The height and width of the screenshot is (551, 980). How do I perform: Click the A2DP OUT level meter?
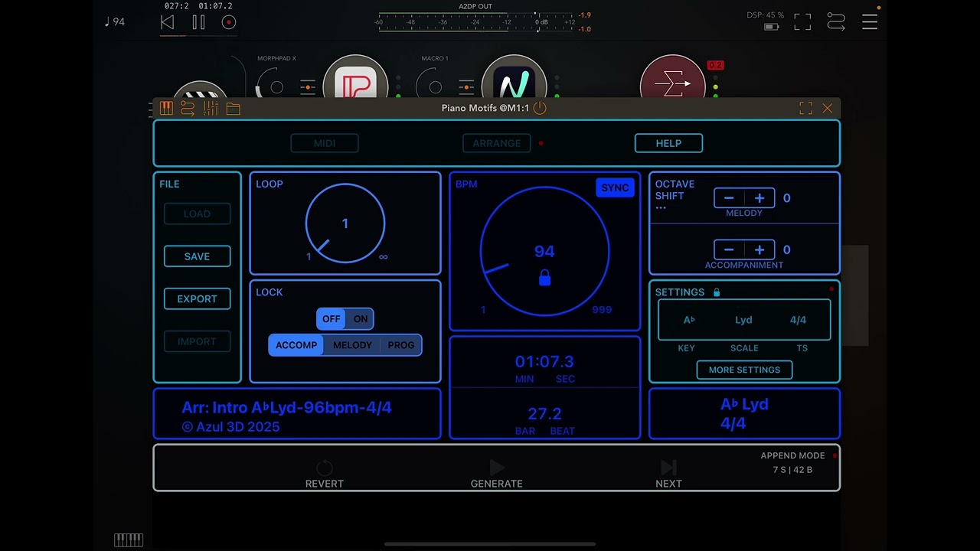(476, 21)
